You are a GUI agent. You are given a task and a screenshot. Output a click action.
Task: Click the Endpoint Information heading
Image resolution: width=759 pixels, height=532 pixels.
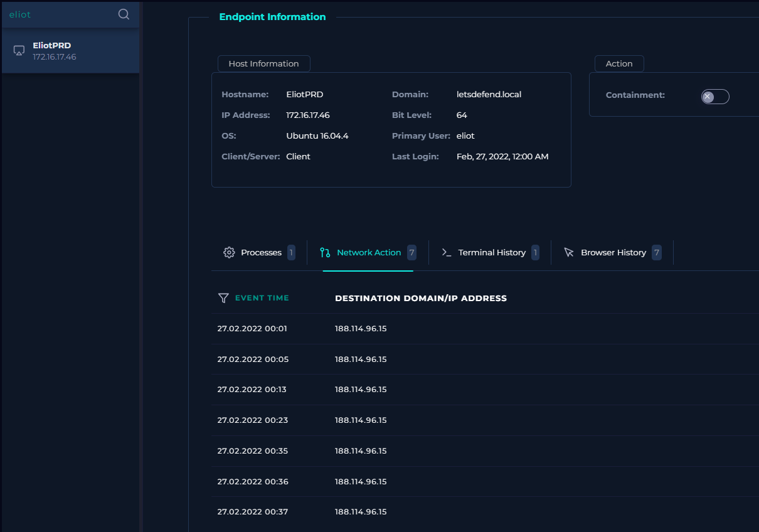(272, 17)
